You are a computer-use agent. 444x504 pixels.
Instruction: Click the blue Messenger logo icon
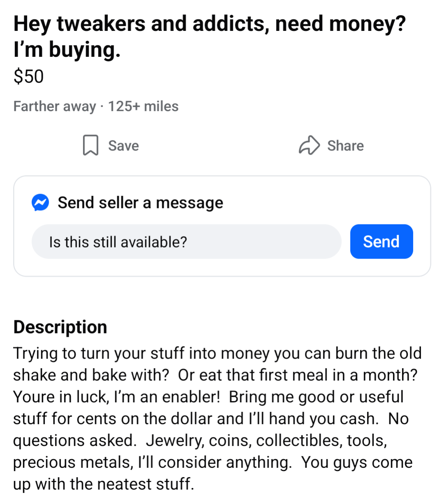point(40,203)
